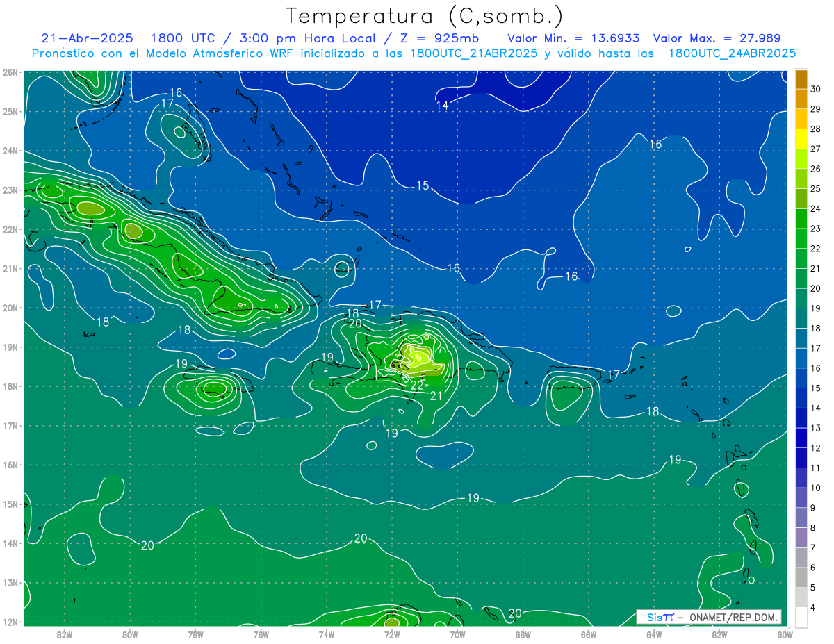Click the white bottom swatch beside 4
834x644 pixels.
tap(801, 617)
